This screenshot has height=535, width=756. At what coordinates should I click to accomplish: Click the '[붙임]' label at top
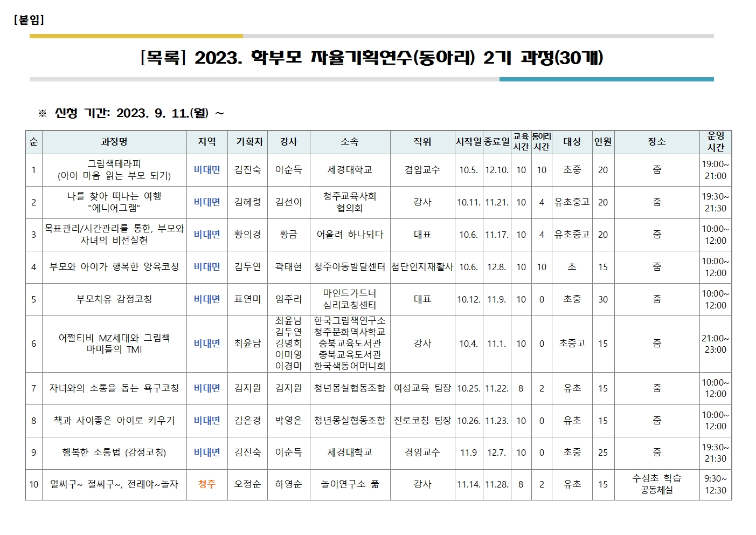[x=29, y=20]
